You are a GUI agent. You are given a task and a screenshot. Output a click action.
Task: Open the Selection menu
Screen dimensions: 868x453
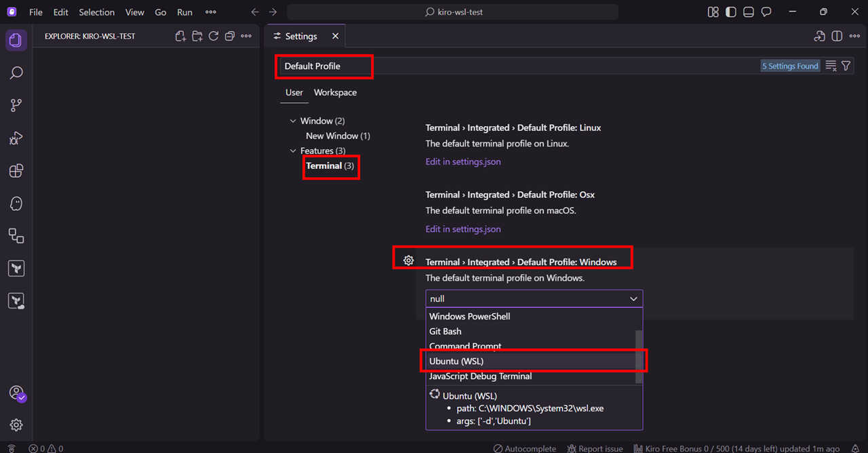(97, 12)
